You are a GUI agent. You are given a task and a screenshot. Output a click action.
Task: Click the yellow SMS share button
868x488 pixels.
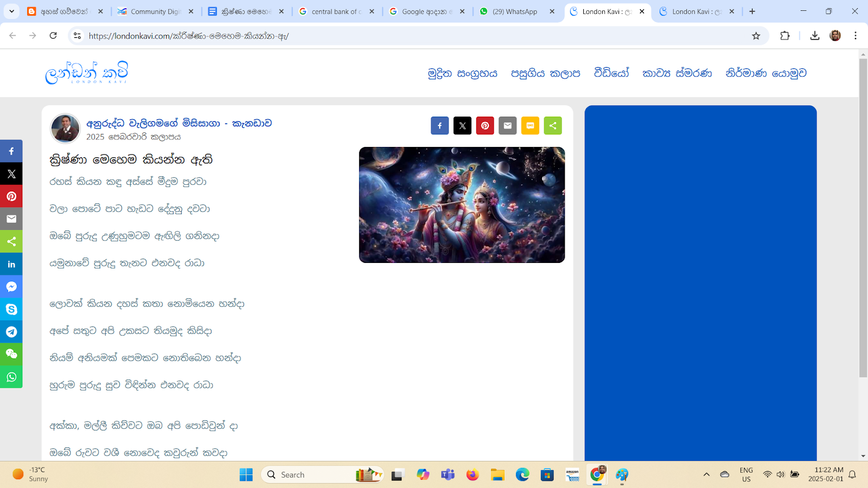pos(530,126)
